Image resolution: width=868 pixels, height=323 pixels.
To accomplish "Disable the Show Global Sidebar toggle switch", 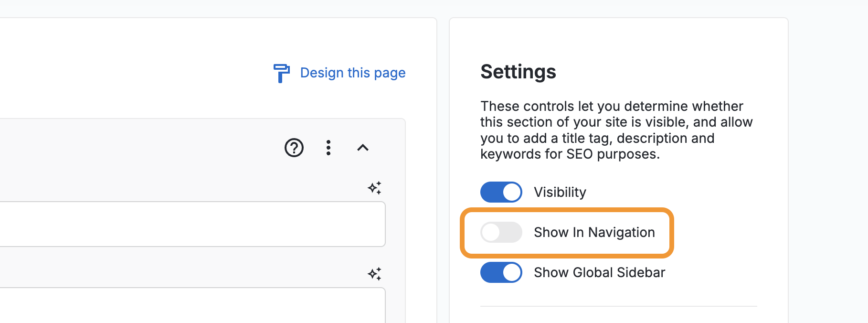I will (x=501, y=272).
